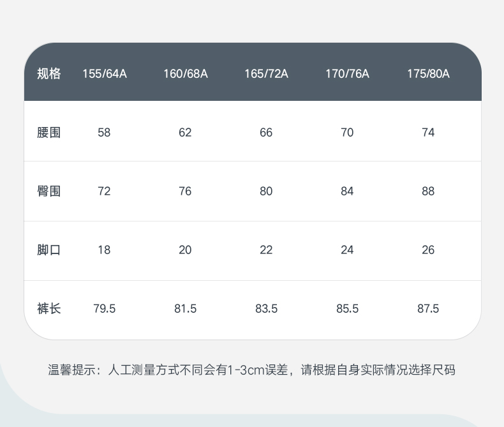
Task: Click the 规格 header cell
Action: coord(49,73)
